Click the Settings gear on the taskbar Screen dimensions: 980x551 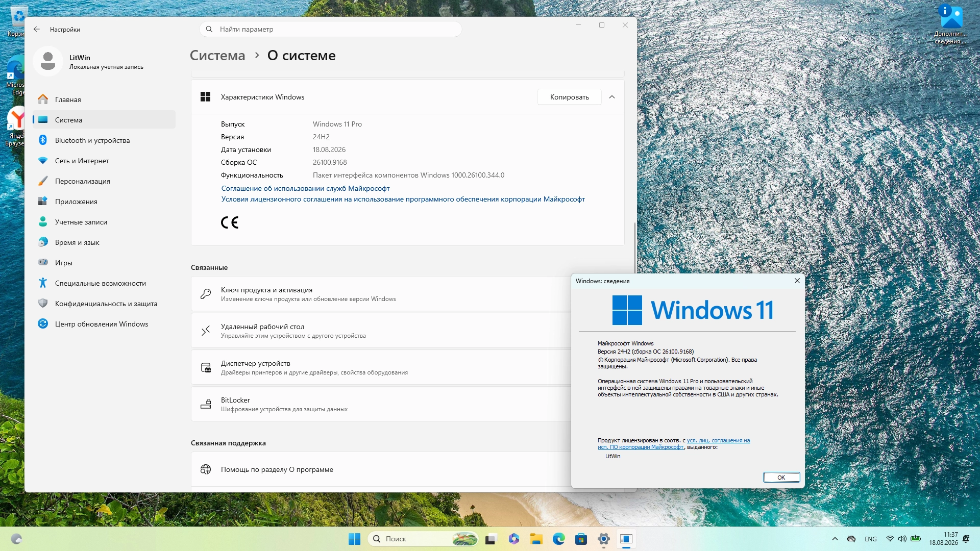[603, 539]
